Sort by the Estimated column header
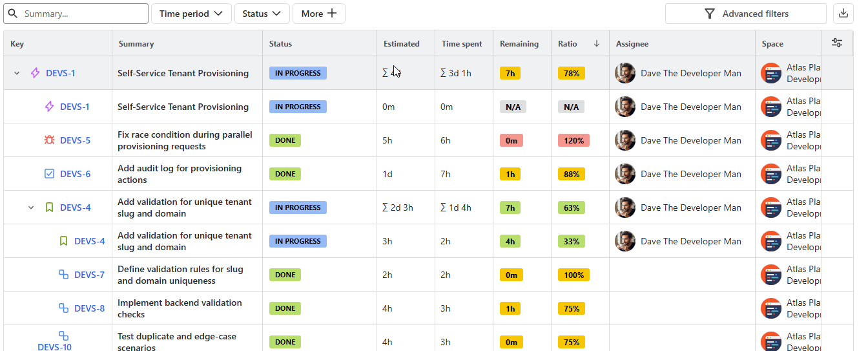Image resolution: width=868 pixels, height=351 pixels. coord(401,44)
